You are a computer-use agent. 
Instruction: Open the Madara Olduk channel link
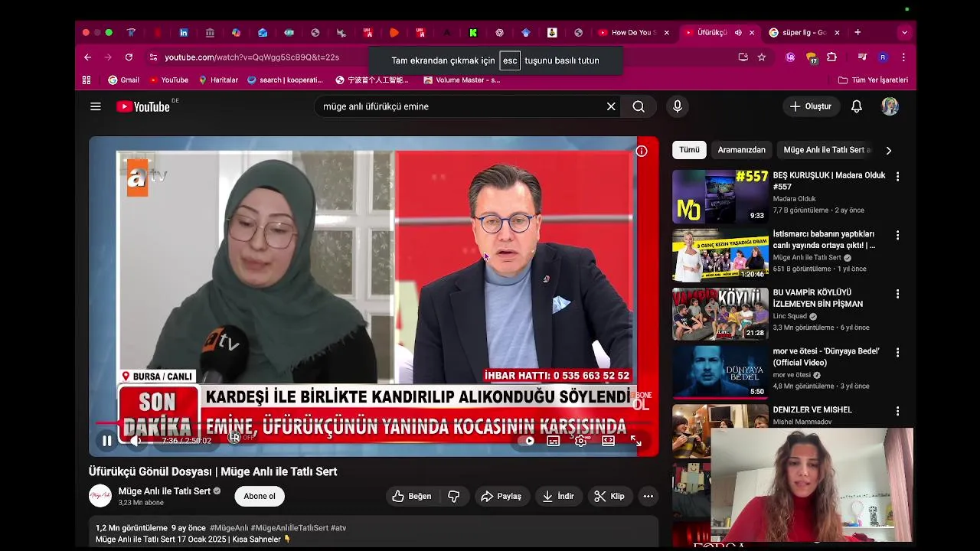click(x=794, y=199)
